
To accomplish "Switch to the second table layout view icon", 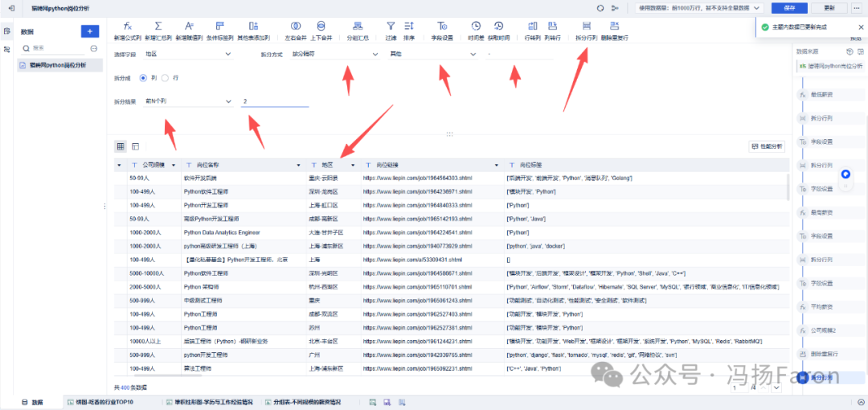I will pyautogui.click(x=135, y=146).
